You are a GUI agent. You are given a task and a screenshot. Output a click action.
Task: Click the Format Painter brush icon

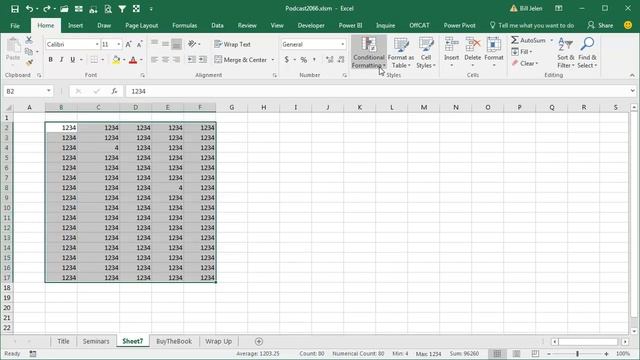[x=29, y=62]
